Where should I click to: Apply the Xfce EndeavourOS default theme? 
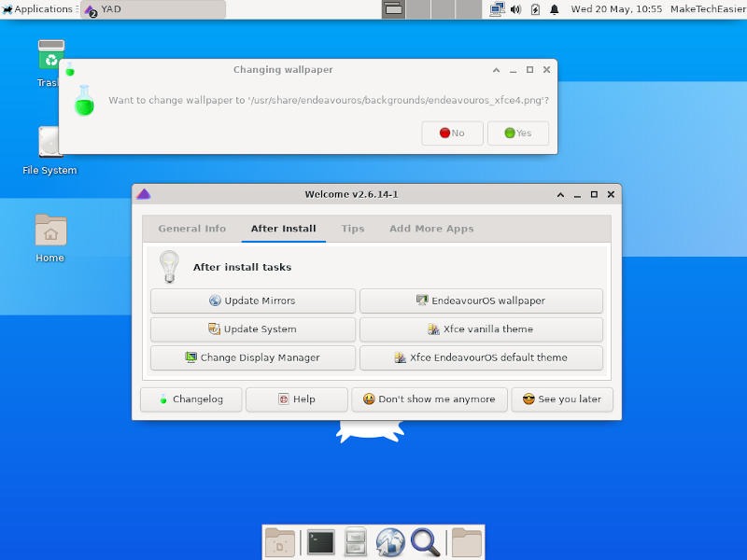[x=480, y=357]
